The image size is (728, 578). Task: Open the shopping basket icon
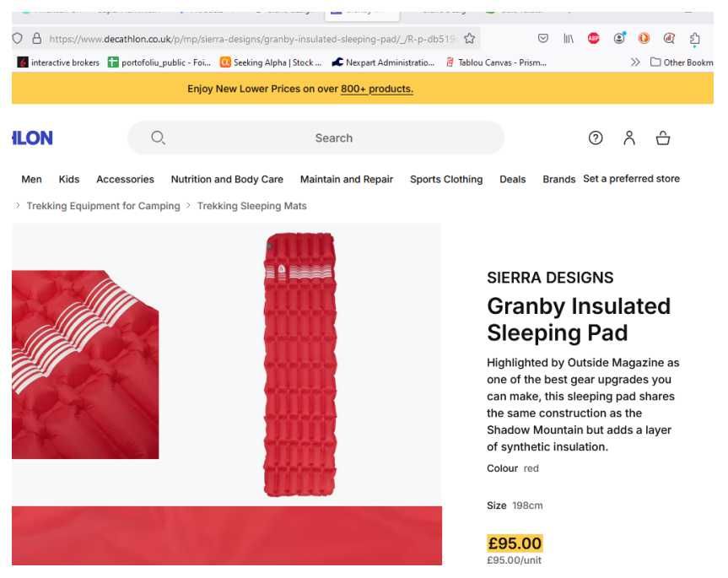point(663,138)
